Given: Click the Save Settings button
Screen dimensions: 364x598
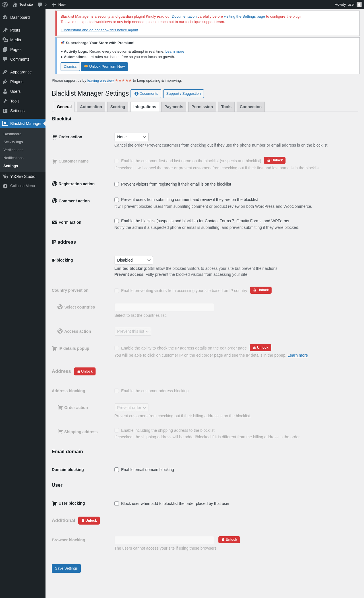Looking at the screenshot, I should click(x=66, y=568).
